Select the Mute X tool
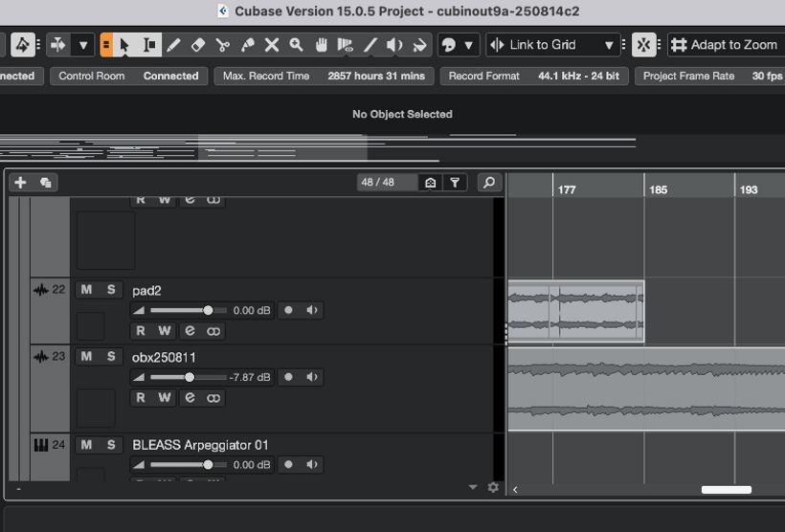This screenshot has width=785, height=532. (272, 45)
